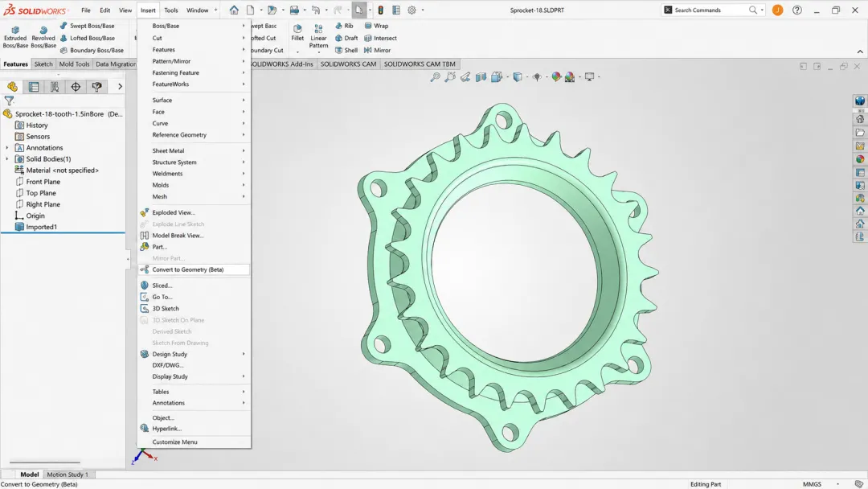This screenshot has height=489, width=868.
Task: Choose Sliced... menu entry
Action: coord(194,286)
